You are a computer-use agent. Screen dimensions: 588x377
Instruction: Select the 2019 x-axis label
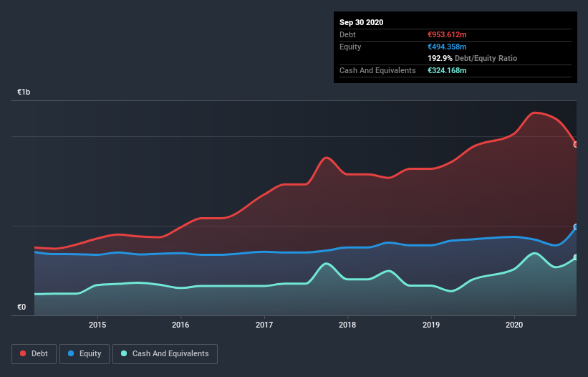(431, 325)
